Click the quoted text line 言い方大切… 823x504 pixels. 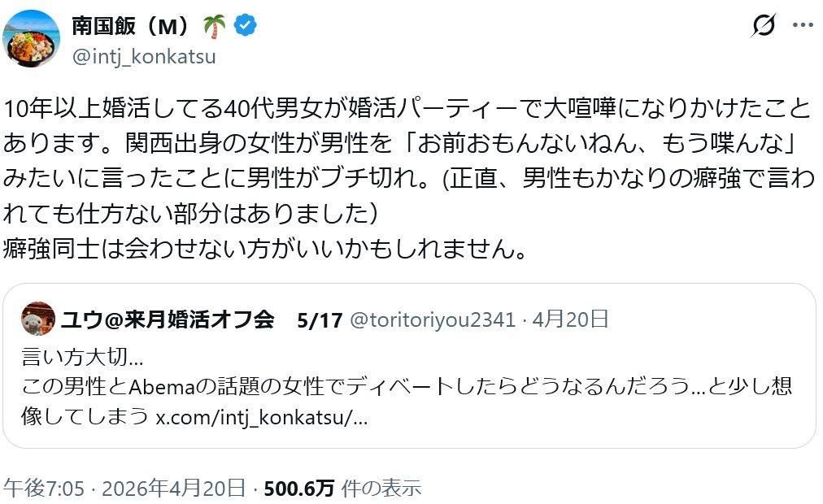pyautogui.click(x=83, y=356)
